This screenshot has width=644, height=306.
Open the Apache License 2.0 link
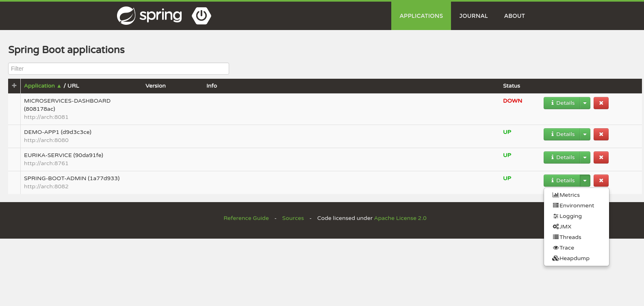pos(400,218)
